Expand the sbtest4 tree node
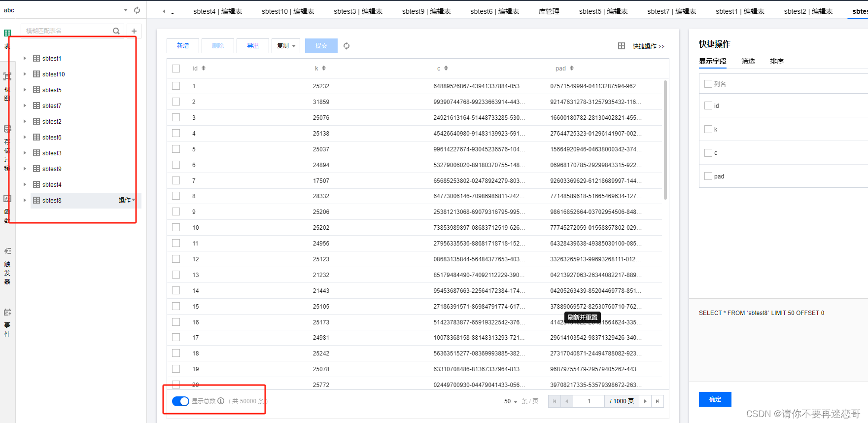Screen dimensions: 868x423 [x=25, y=184]
